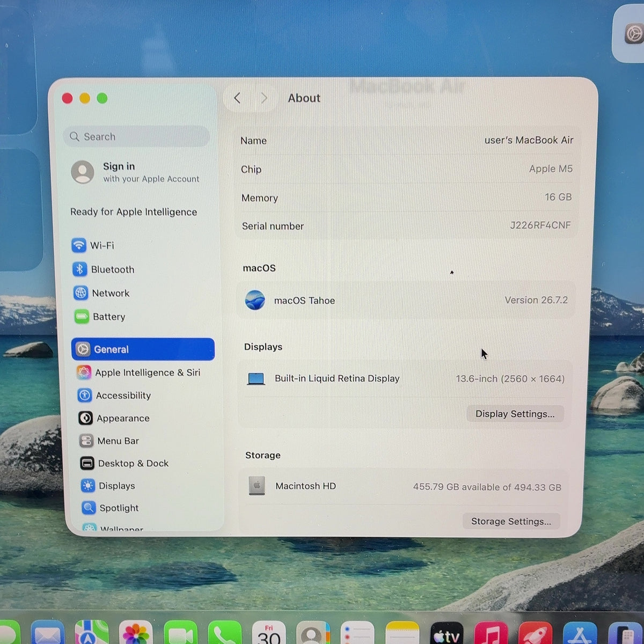This screenshot has width=644, height=644.
Task: Open the Battery settings pane
Action: (x=100, y=317)
